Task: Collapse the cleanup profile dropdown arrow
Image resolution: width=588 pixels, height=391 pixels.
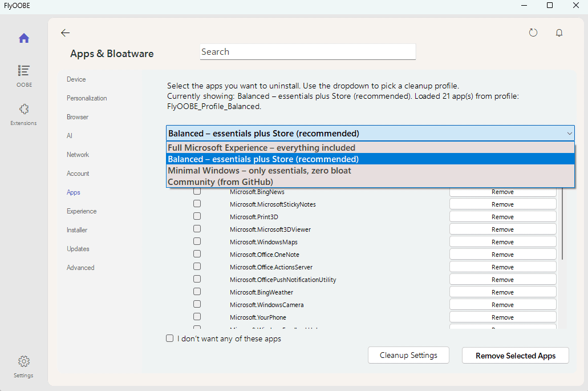Action: [569, 134]
